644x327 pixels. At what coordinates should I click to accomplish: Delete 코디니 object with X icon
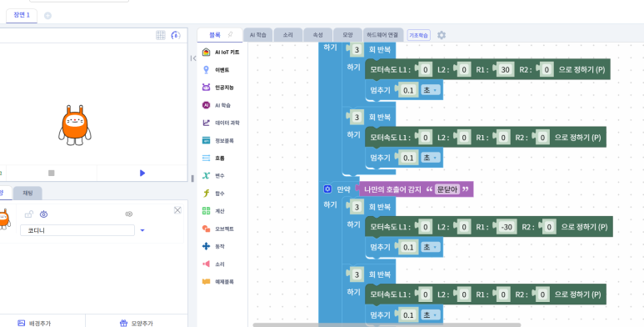tap(177, 210)
